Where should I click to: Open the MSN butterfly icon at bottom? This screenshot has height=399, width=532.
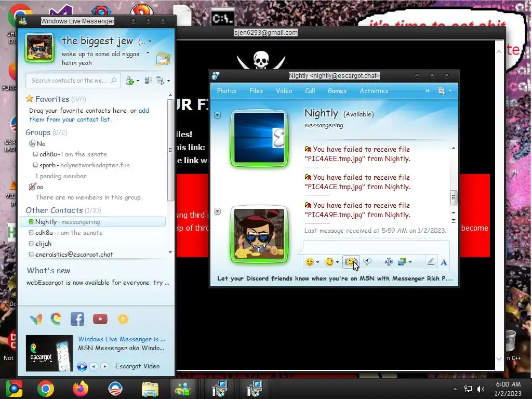[x=36, y=319]
